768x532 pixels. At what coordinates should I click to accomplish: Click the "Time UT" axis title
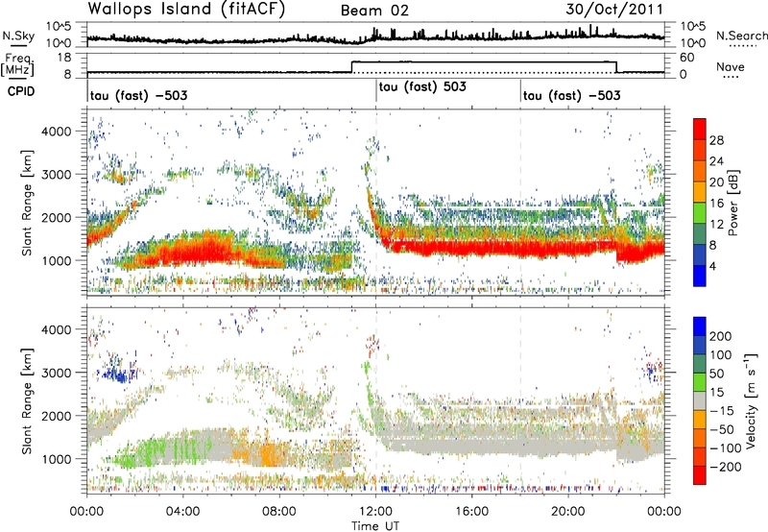click(375, 526)
